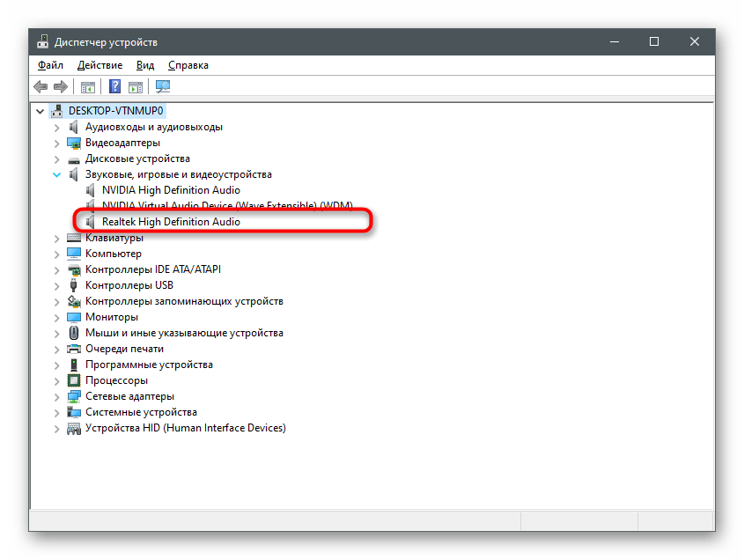The width and height of the screenshot is (744, 560).
Task: Select the Контроллеры USB label
Action: [129, 284]
